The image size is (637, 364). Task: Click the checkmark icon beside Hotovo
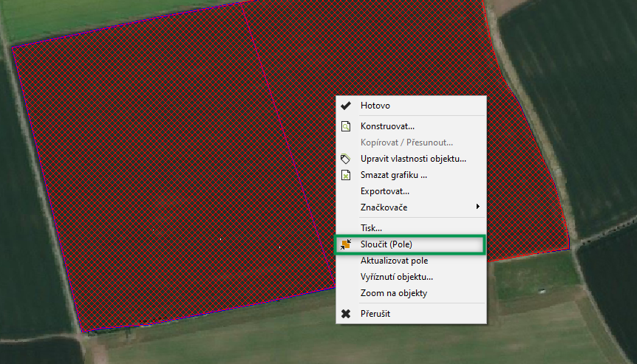tap(346, 106)
